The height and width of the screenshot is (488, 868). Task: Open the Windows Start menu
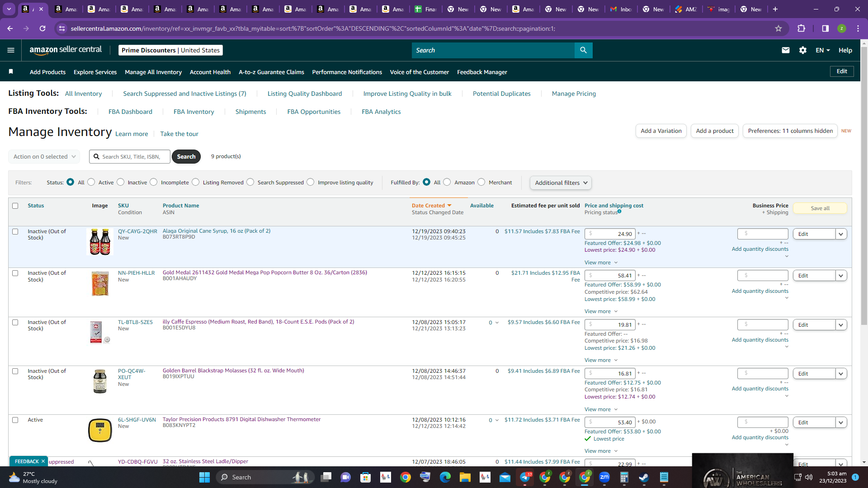tap(204, 477)
